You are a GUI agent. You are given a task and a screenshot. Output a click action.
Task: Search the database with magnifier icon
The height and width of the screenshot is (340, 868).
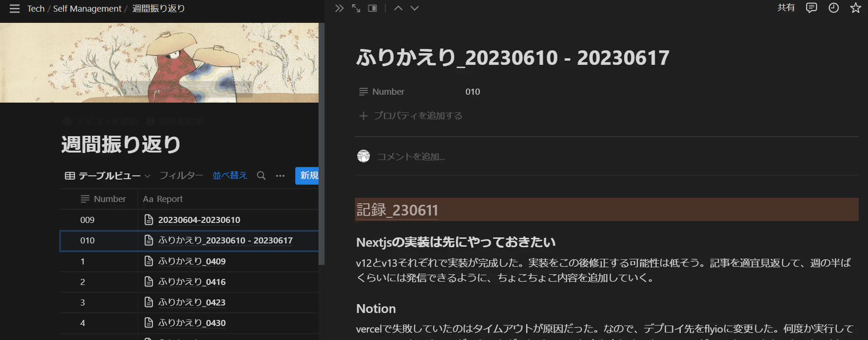[x=261, y=176]
